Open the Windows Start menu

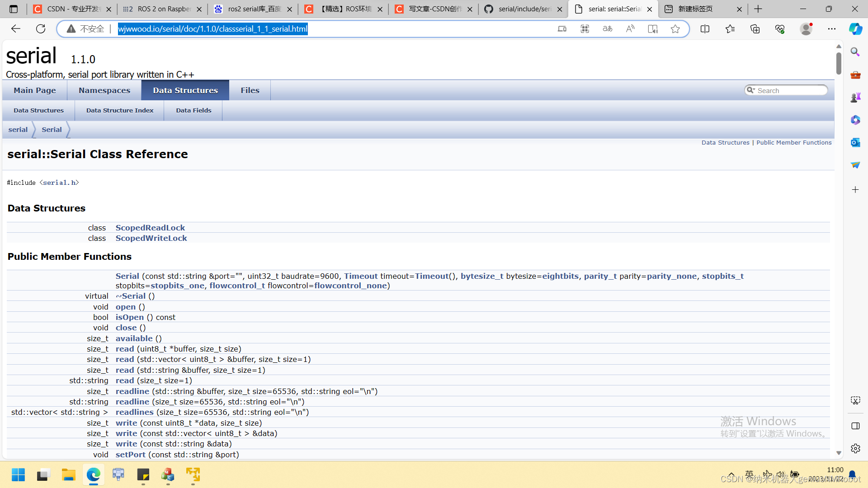coord(18,475)
